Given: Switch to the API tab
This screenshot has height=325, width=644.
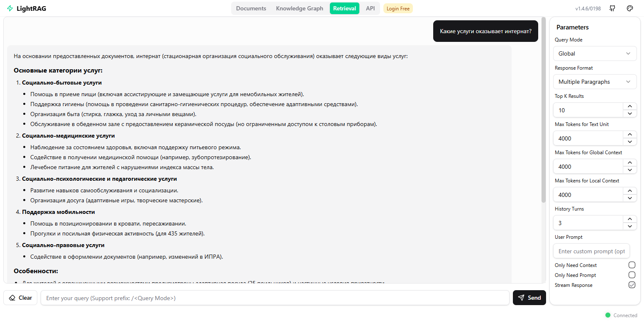Looking at the screenshot, I should (370, 8).
